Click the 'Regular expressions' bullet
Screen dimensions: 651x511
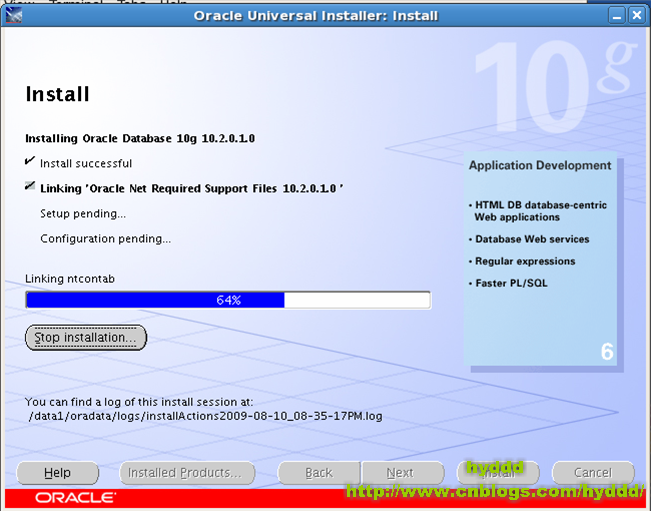click(x=522, y=261)
